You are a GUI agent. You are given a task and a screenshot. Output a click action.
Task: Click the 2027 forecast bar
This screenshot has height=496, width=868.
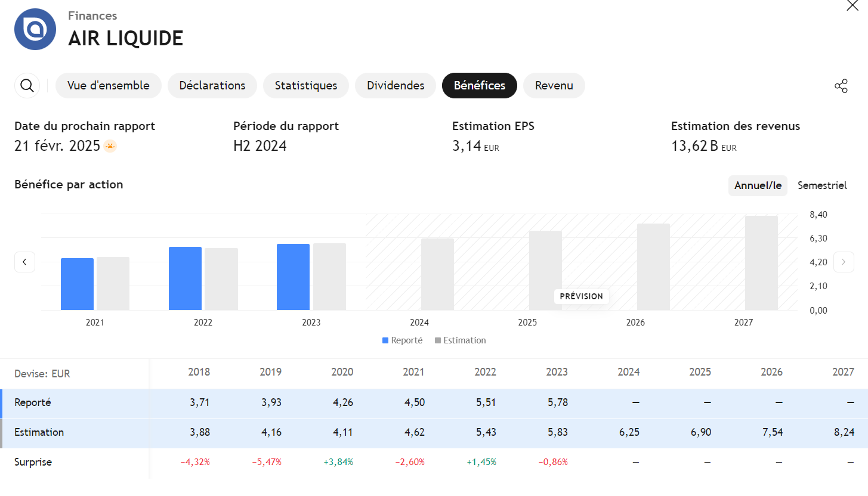coord(761,263)
